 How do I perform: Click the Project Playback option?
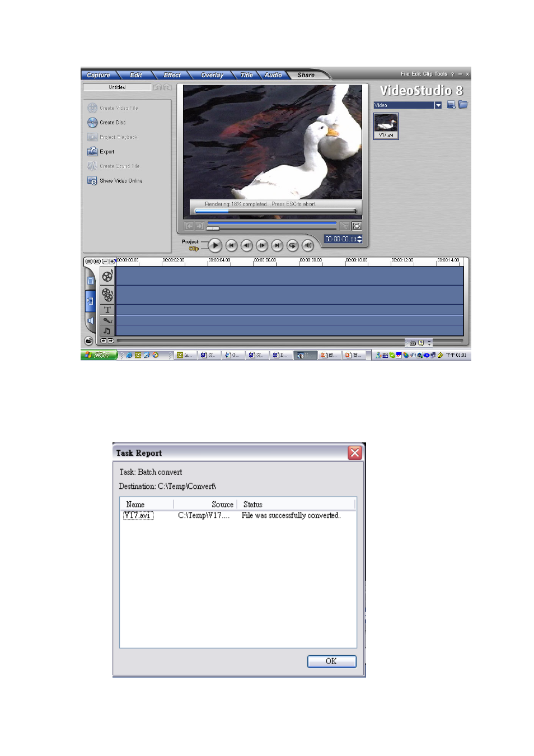point(112,137)
